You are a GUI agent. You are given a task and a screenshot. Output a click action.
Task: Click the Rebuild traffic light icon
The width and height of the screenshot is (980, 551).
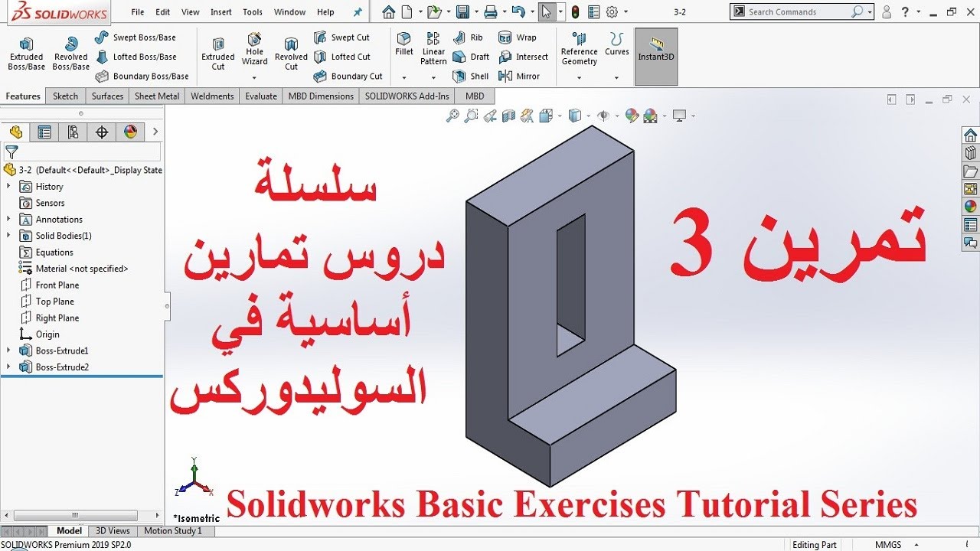pos(575,12)
